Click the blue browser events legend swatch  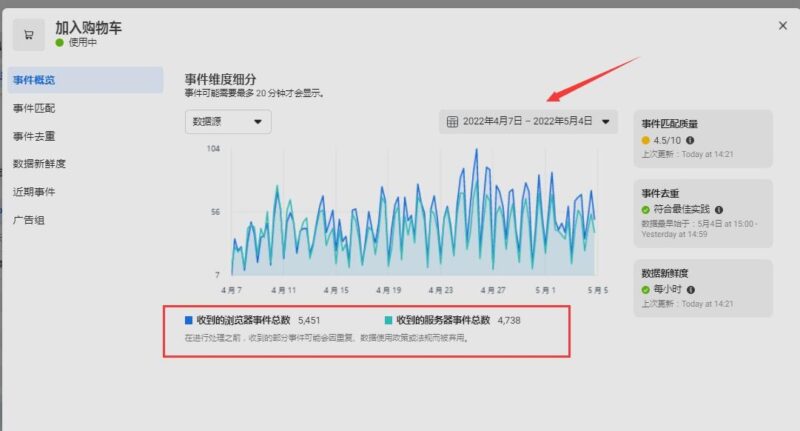coord(188,320)
